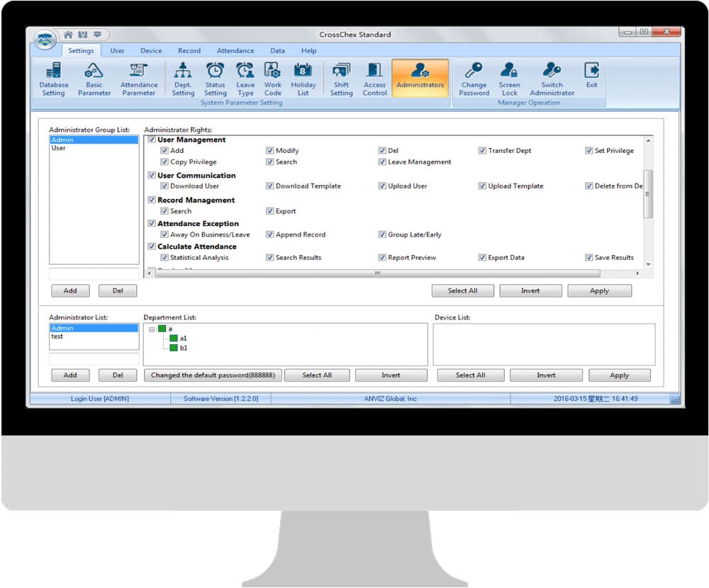Click Apply under Administrator Rights

coord(599,290)
